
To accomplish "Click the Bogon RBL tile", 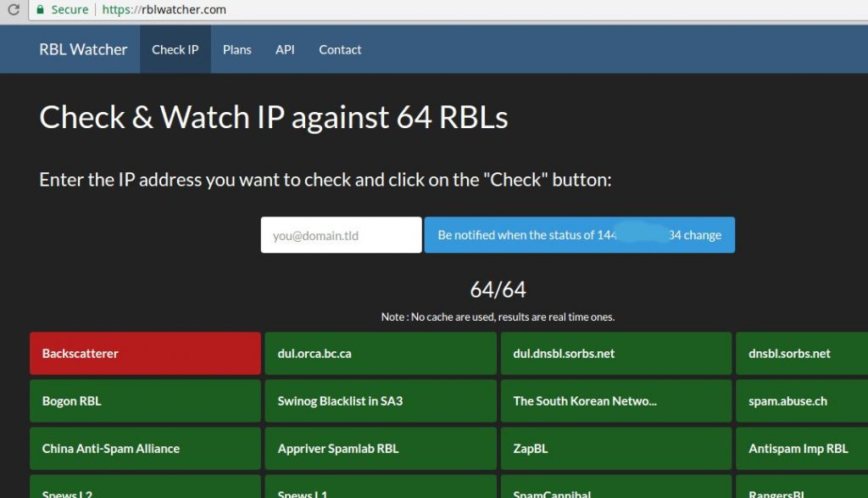I will click(145, 401).
